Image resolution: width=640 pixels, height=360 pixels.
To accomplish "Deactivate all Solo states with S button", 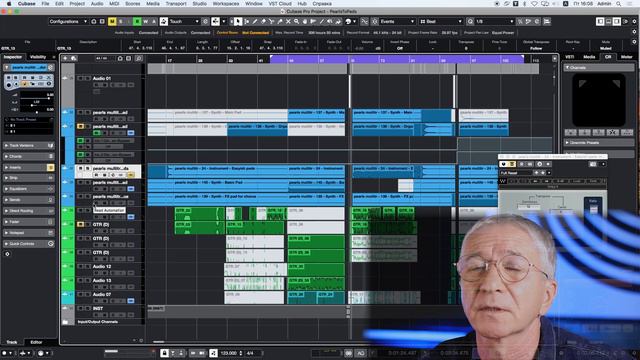I will tap(120, 21).
